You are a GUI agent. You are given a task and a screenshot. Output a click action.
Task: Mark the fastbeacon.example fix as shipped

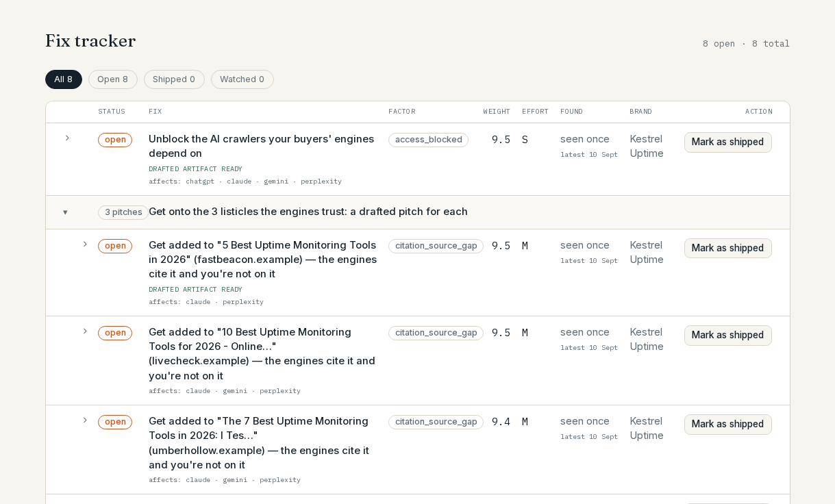[727, 249]
